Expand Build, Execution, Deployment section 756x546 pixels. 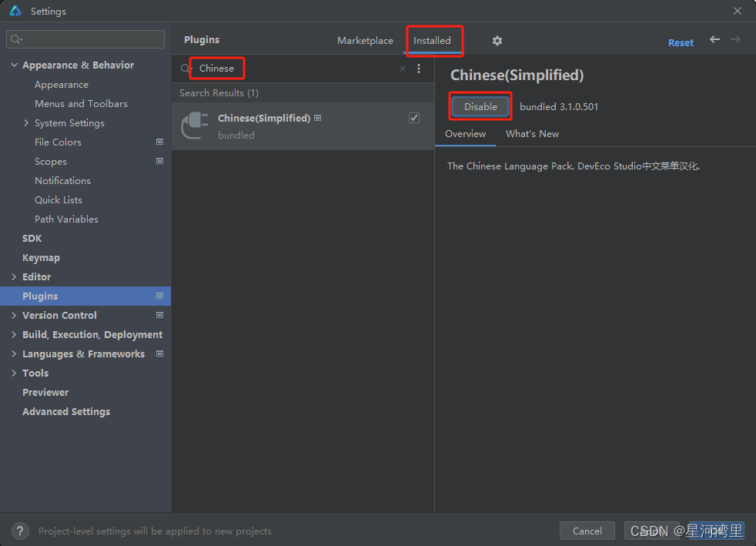[x=14, y=334]
